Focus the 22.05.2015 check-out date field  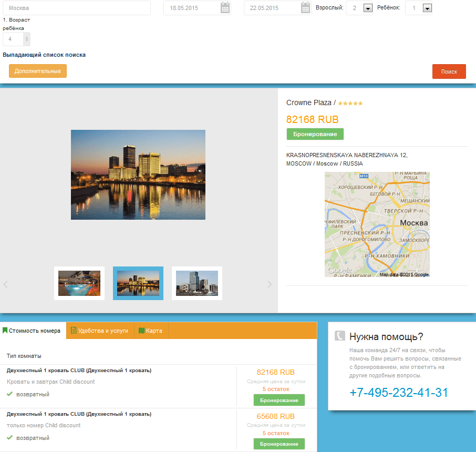277,8
